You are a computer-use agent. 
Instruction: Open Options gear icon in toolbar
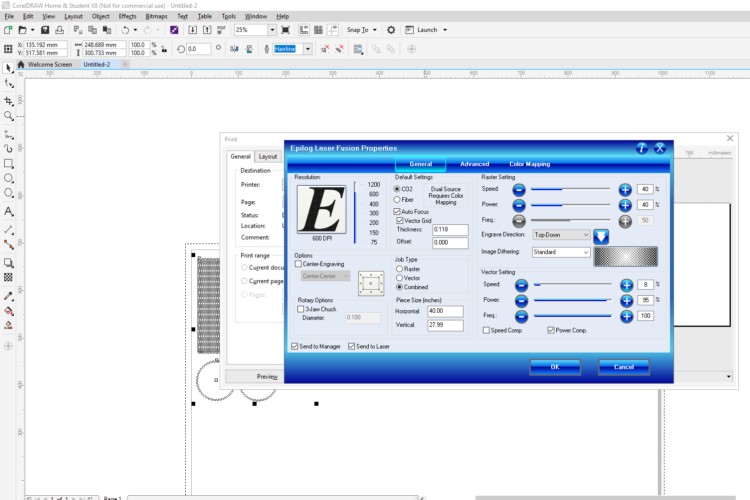coord(391,30)
